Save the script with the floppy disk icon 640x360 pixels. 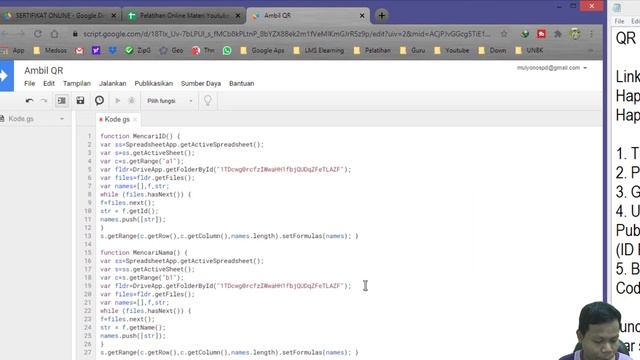(x=80, y=100)
